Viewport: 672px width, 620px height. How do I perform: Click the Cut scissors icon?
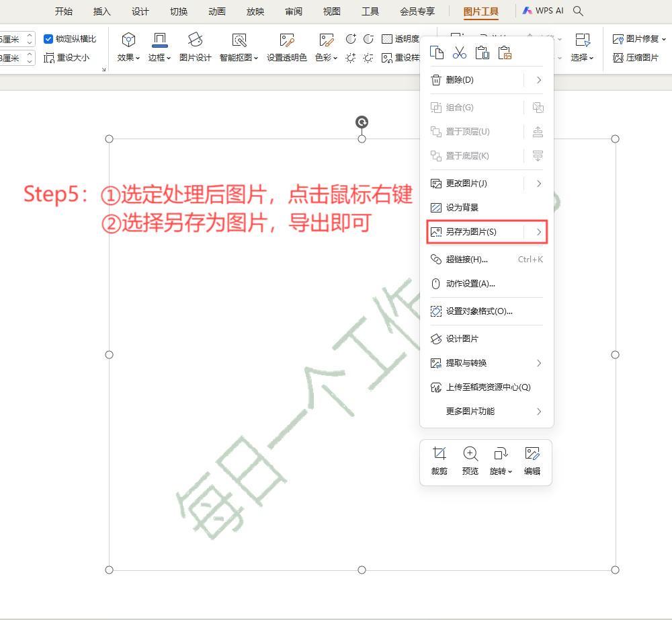(460, 52)
